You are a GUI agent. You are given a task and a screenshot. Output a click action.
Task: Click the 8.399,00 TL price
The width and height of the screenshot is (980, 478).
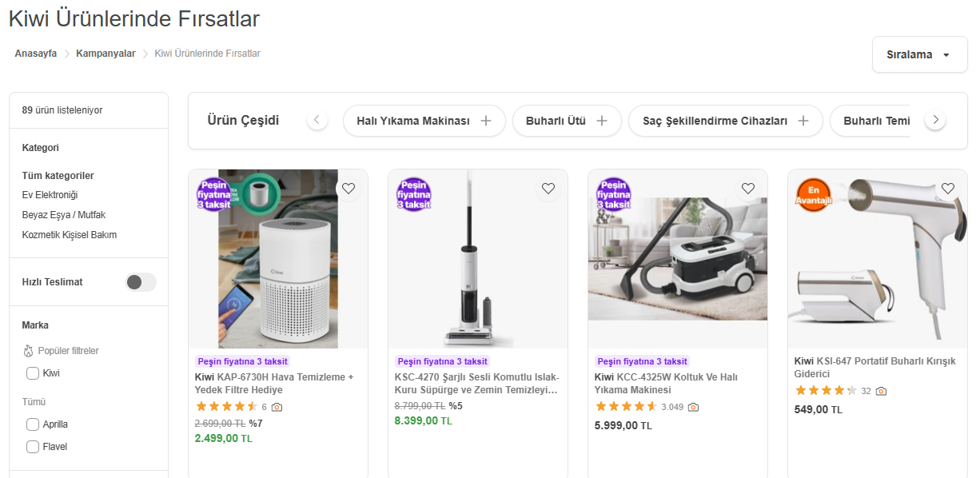coord(424,420)
